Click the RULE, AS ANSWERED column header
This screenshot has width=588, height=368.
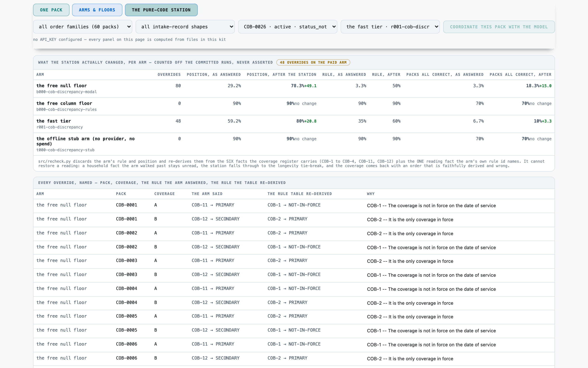click(x=344, y=75)
